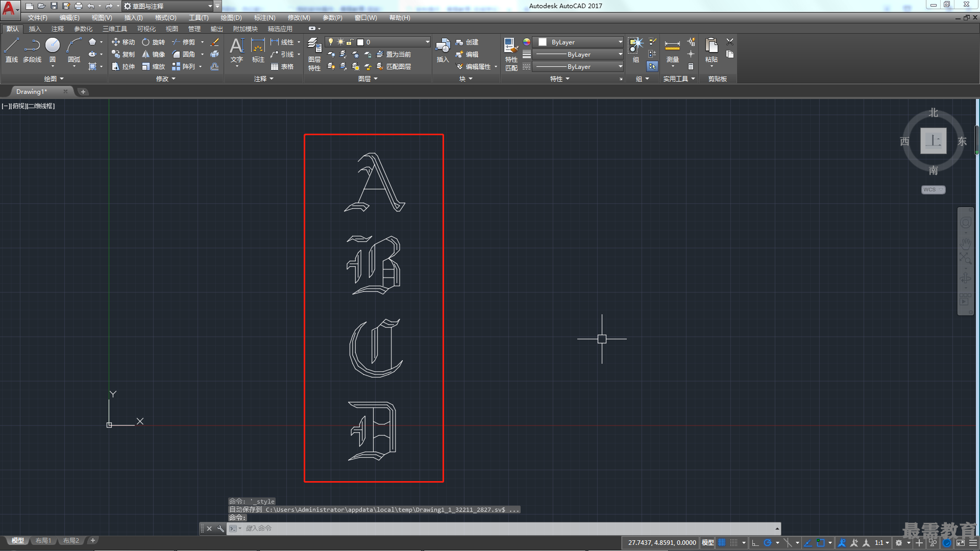
Task: Click the Insert block (插入) icon
Action: 443,51
